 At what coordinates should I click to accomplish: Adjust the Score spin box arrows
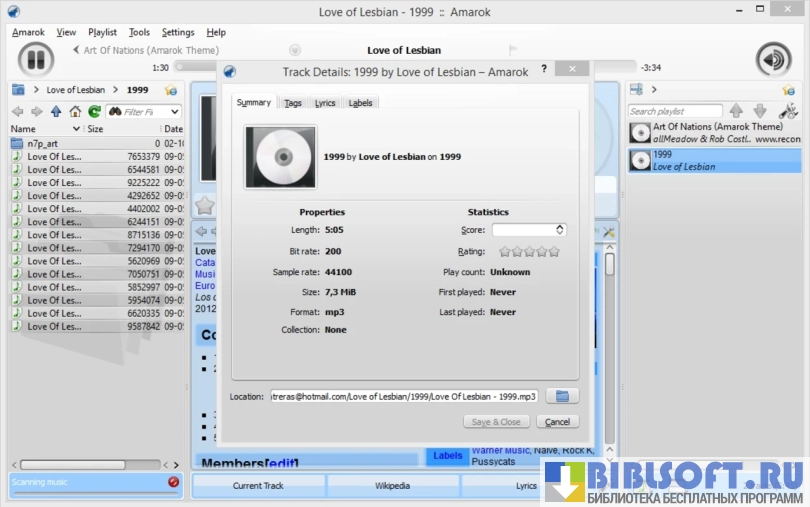tap(559, 229)
